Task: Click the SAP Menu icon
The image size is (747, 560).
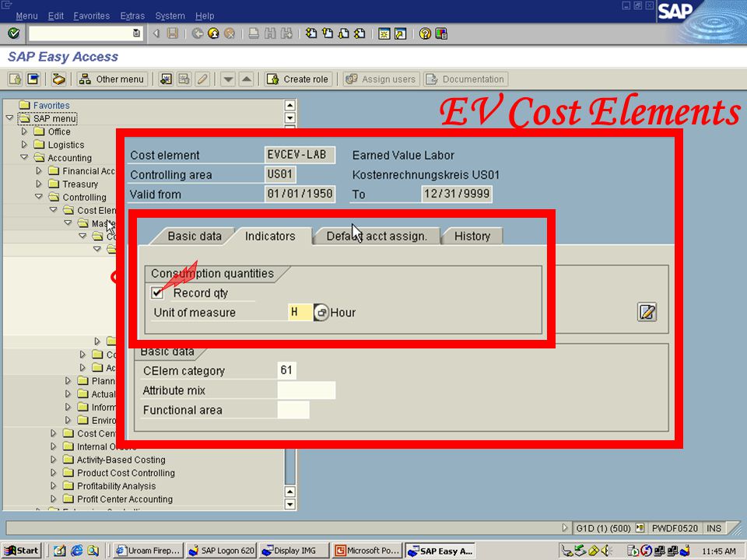Action: coord(33,79)
